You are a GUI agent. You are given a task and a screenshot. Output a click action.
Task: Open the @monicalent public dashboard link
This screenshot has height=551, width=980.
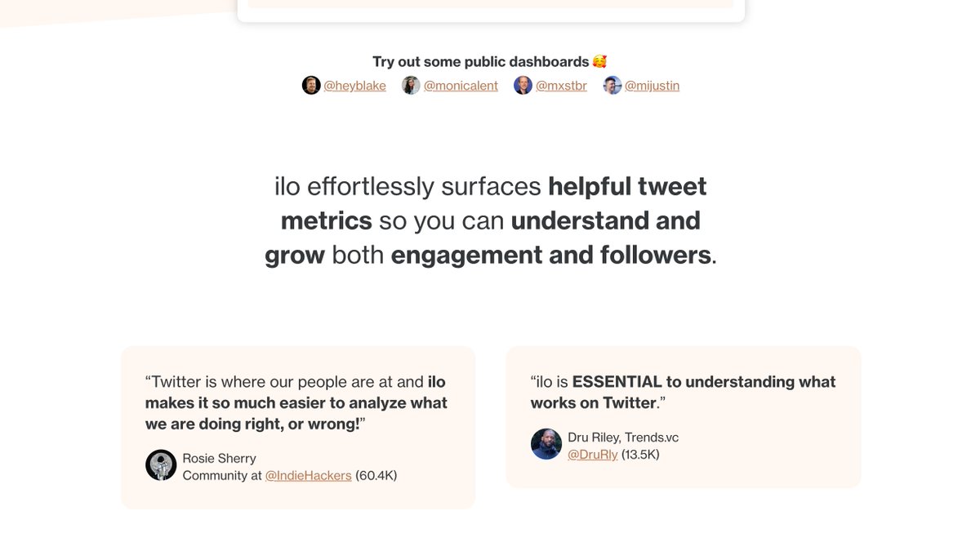[x=461, y=86]
